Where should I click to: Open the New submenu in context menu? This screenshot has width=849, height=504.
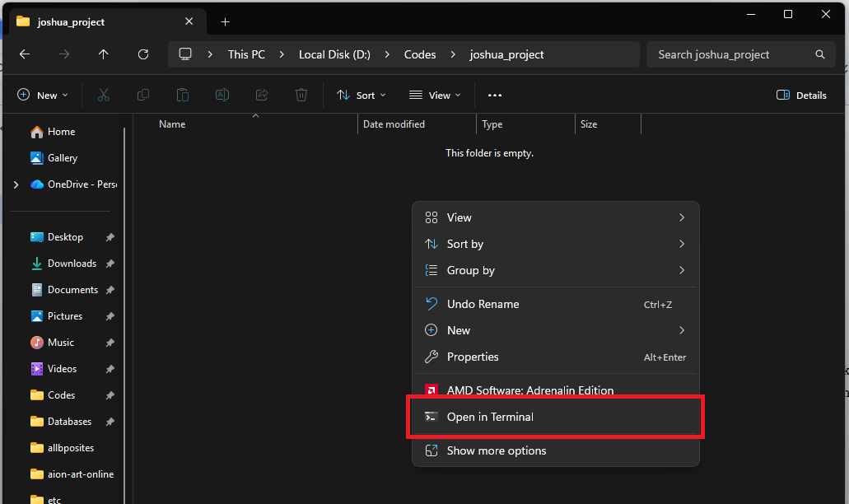556,330
